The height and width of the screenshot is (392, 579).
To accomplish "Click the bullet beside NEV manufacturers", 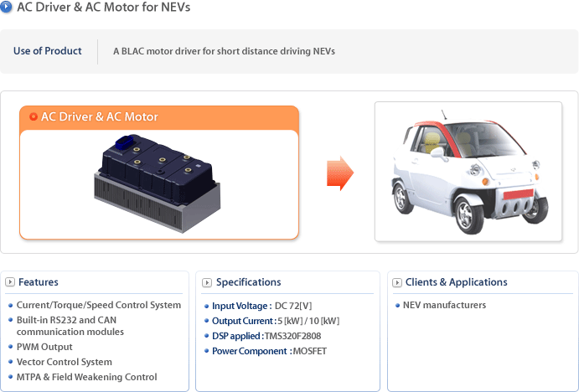I will pyautogui.click(x=397, y=305).
